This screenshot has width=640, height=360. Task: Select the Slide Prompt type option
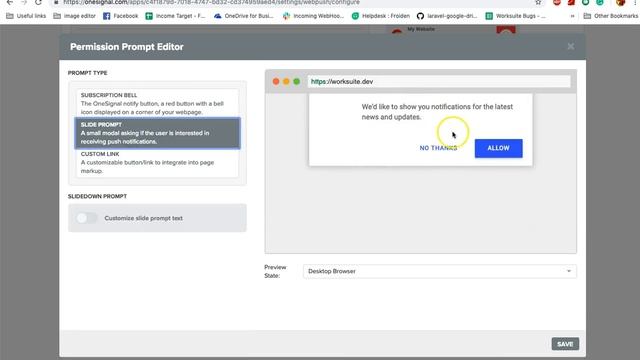click(157, 133)
